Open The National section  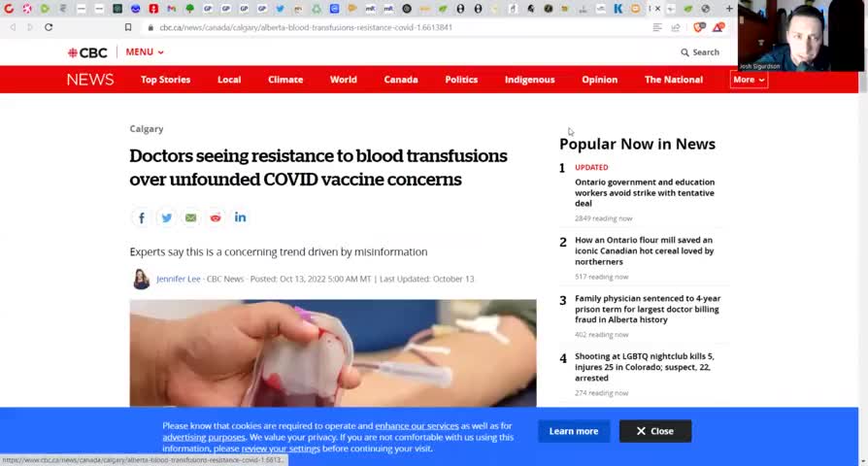coord(674,80)
